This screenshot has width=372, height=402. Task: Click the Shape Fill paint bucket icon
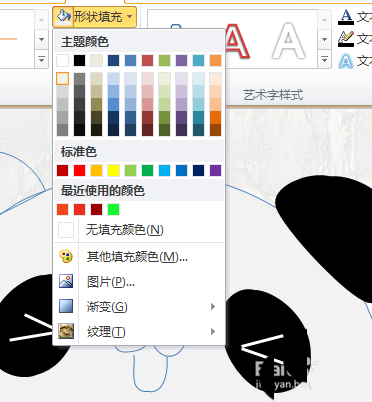[63, 16]
